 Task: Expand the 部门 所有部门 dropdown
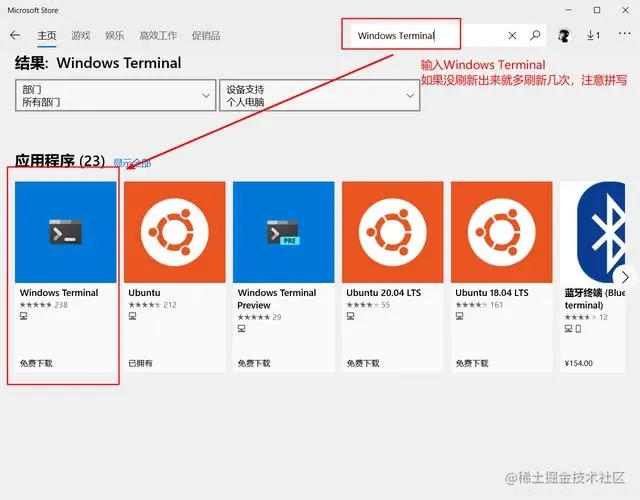click(116, 96)
